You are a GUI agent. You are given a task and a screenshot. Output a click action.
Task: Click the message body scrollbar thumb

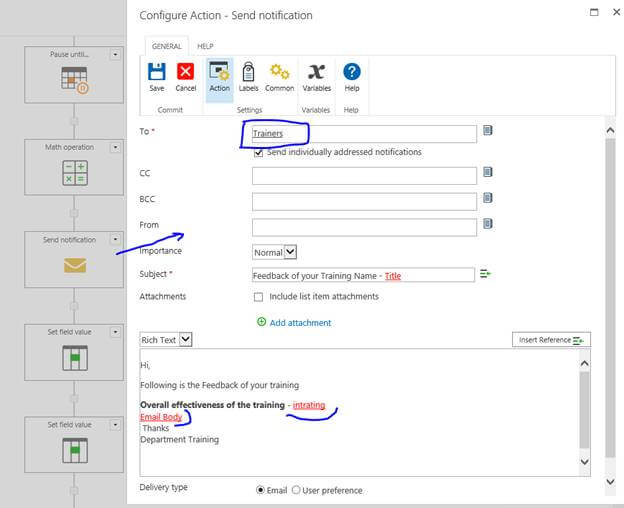click(x=584, y=410)
